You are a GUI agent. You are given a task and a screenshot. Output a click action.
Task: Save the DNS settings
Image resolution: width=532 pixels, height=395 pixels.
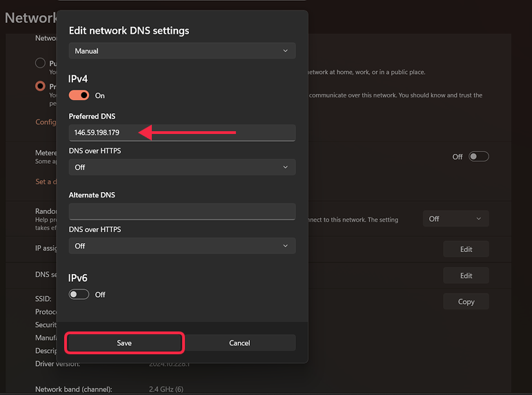pos(124,343)
